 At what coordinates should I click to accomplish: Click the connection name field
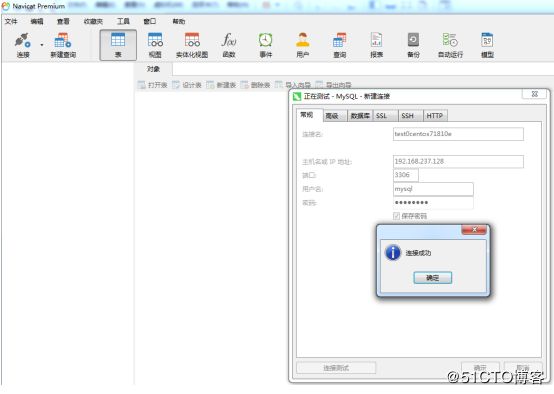coord(458,134)
